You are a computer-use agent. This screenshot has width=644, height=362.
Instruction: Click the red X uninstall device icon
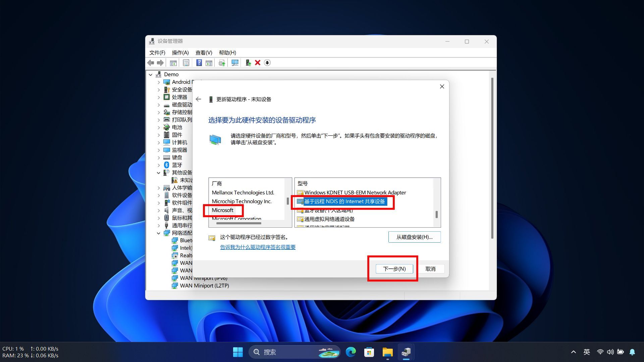pos(258,63)
